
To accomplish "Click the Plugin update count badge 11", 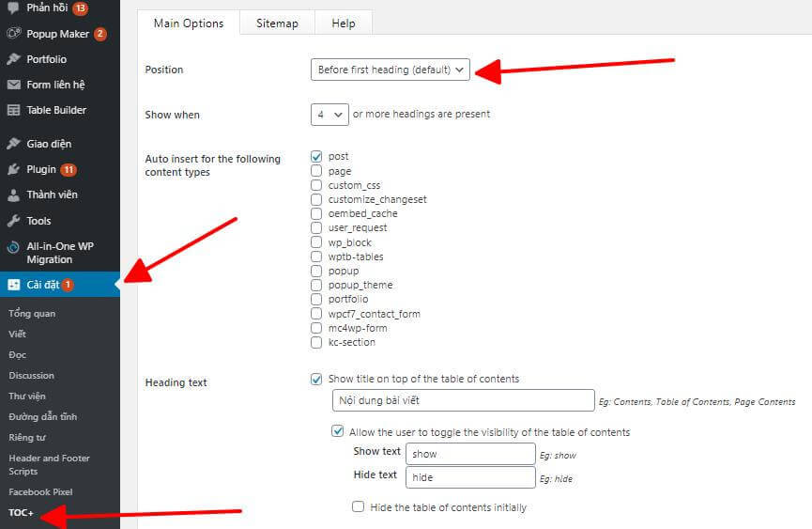I will coord(68,169).
